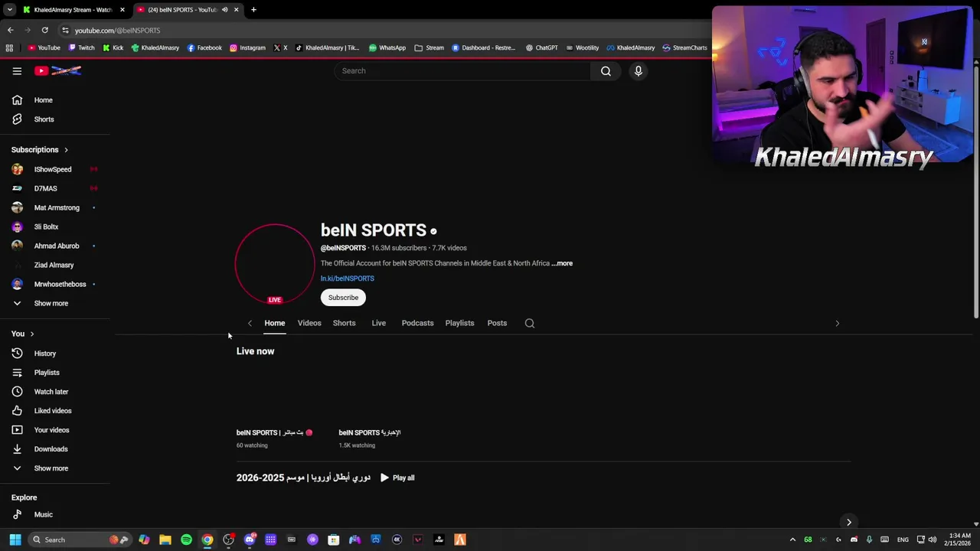The image size is (980, 551).
Task: Expand channel description with ...more
Action: tap(563, 263)
